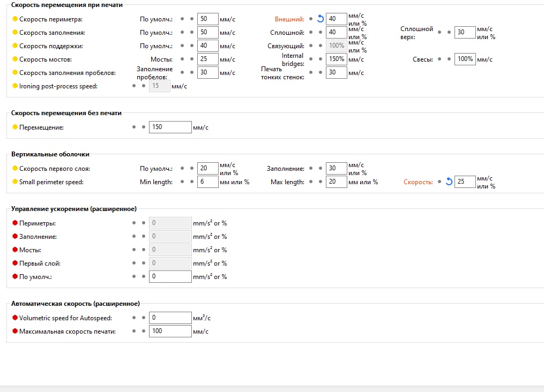Viewport: 544px width, 392px height.
Task: Click the Первый слой acceleration field
Action: click(x=170, y=263)
